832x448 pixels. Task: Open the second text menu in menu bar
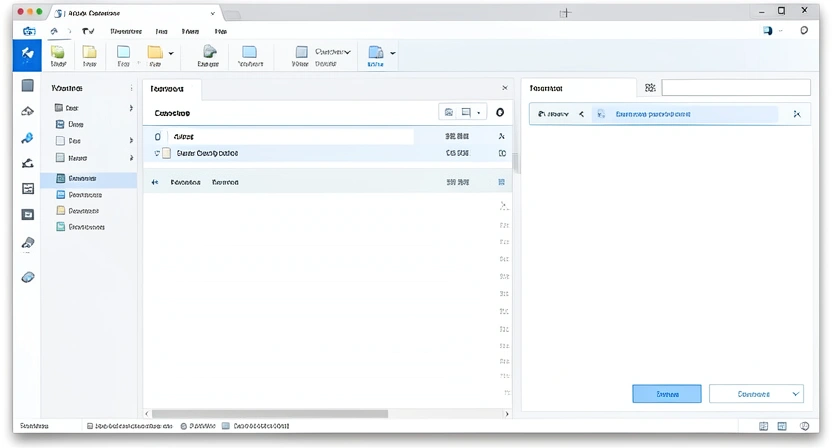(161, 31)
